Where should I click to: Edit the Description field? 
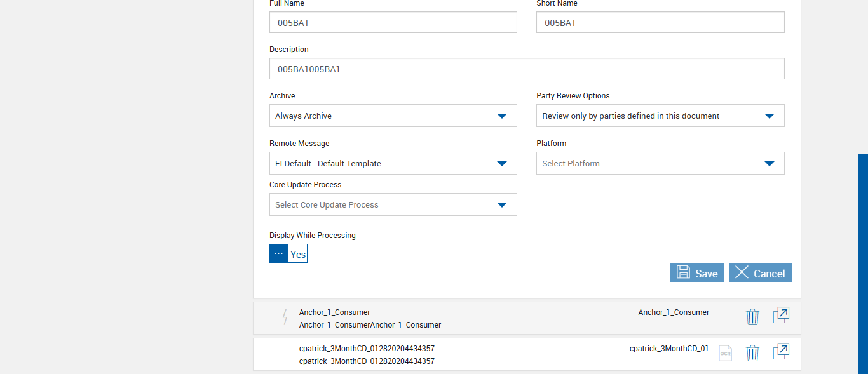point(527,69)
